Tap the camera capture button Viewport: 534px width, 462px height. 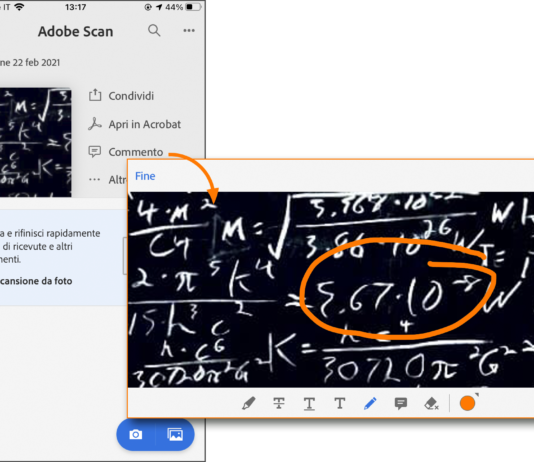[x=136, y=435]
